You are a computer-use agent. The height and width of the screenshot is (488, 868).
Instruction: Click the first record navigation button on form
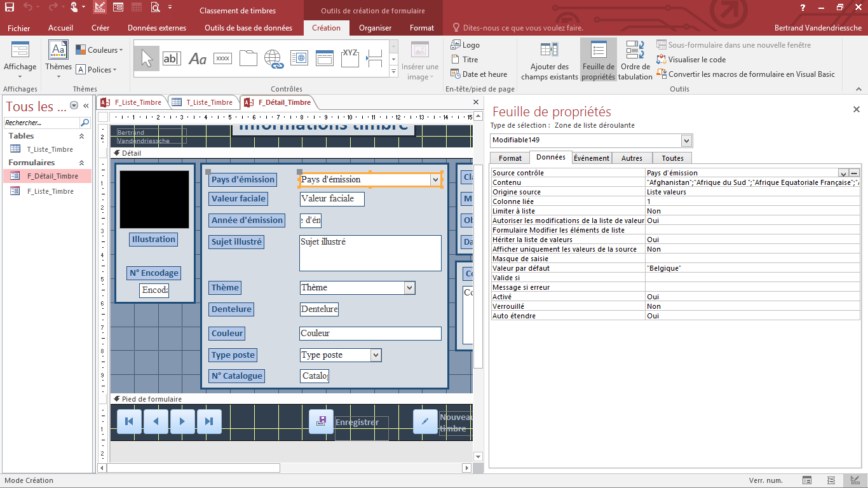point(129,421)
